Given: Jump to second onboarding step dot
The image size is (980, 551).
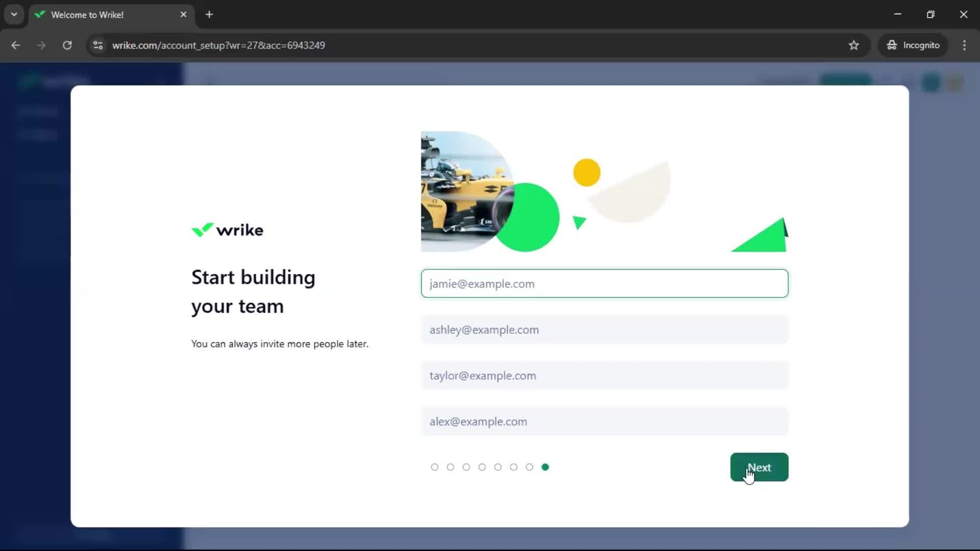Looking at the screenshot, I should [450, 467].
